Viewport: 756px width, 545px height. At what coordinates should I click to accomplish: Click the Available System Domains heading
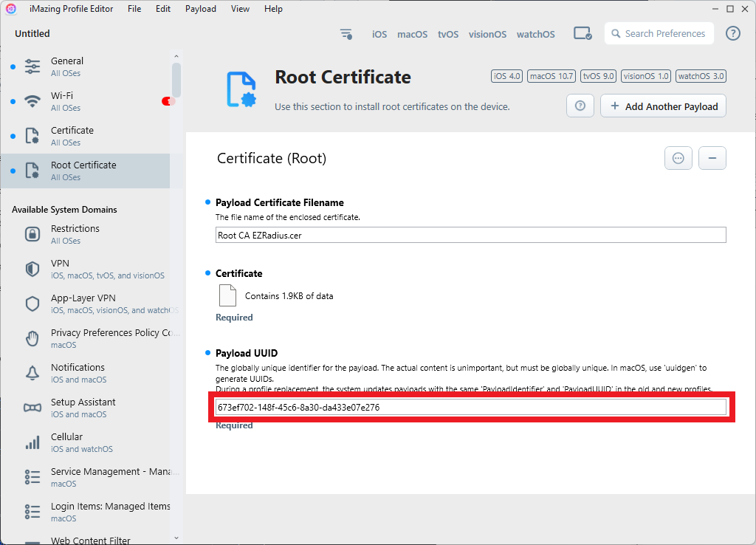(64, 209)
